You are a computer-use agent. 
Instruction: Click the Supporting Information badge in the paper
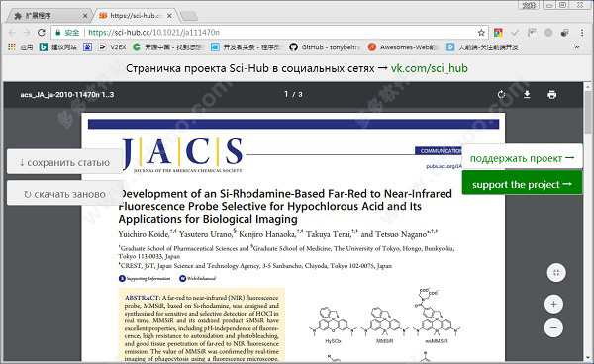(145, 278)
